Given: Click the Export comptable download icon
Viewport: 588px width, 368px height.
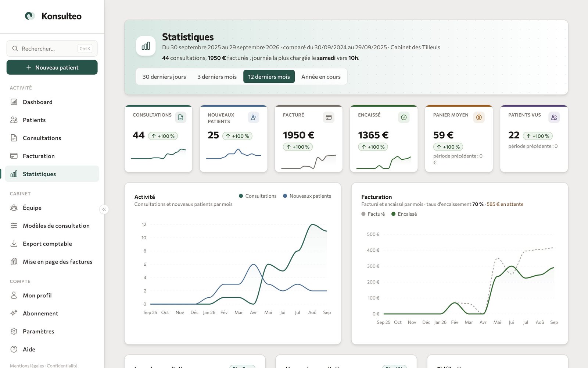Looking at the screenshot, I should (x=14, y=244).
